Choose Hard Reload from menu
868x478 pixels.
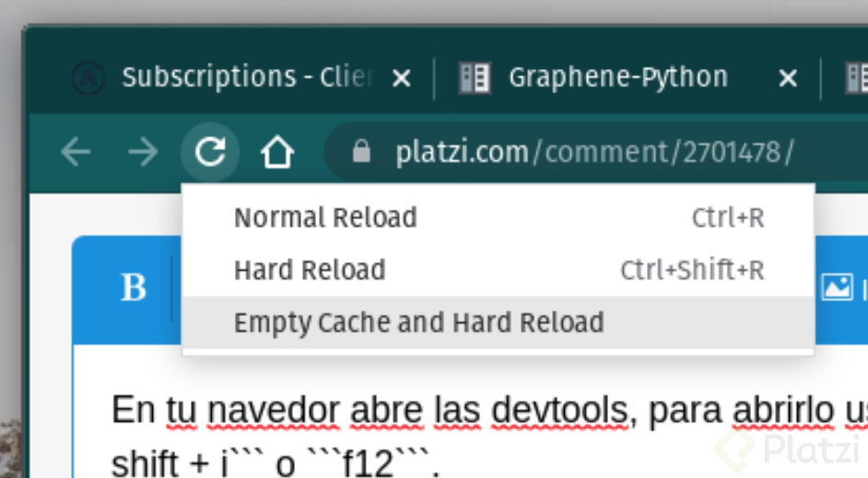[499, 270]
